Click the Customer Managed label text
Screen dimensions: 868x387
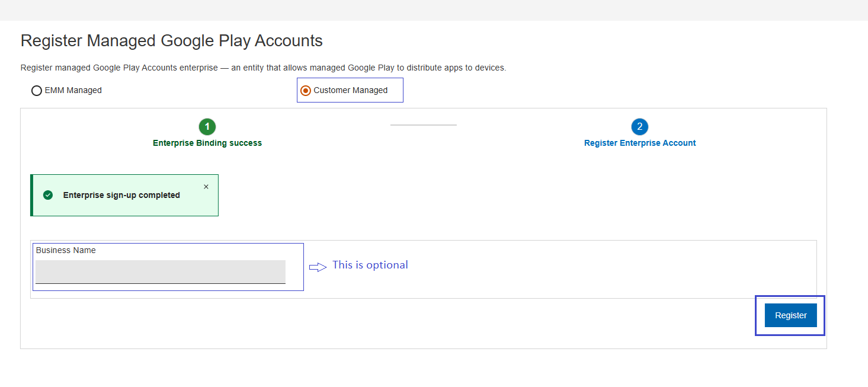click(x=351, y=91)
